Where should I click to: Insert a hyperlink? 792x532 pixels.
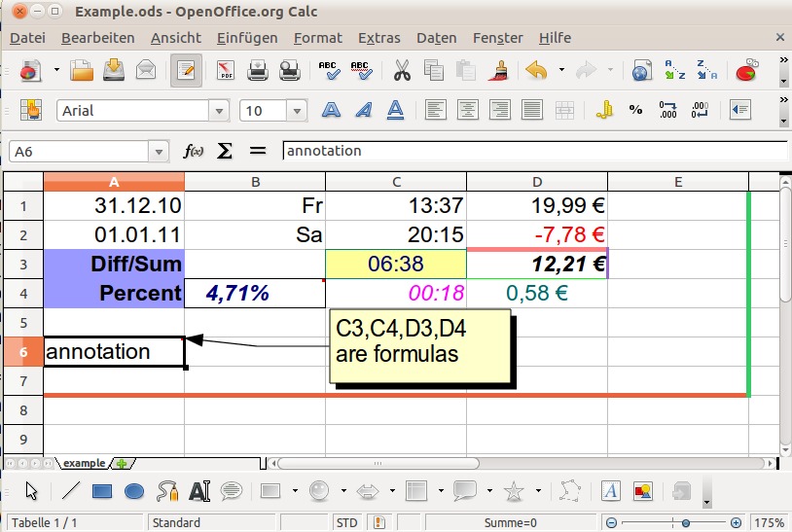[642, 71]
